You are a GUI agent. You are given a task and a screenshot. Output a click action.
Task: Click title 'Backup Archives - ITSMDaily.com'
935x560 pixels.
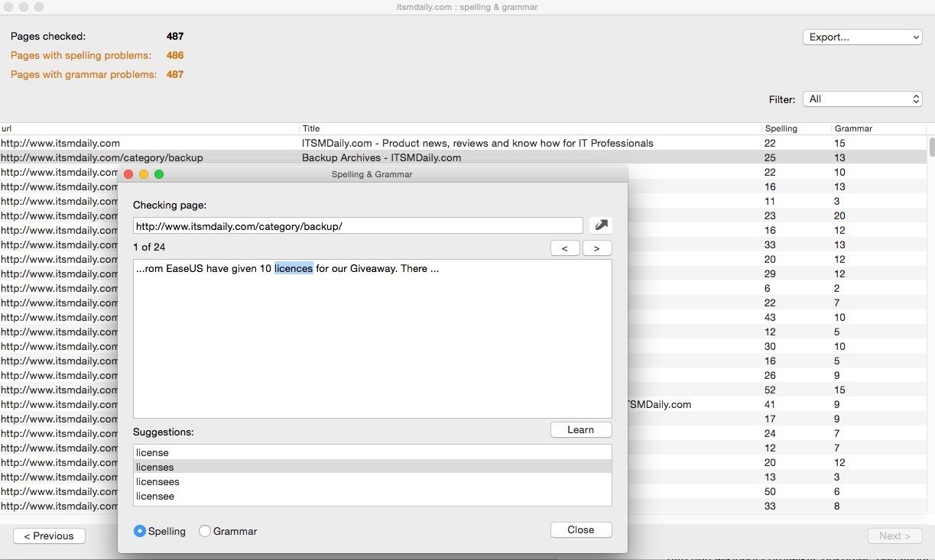click(x=381, y=157)
